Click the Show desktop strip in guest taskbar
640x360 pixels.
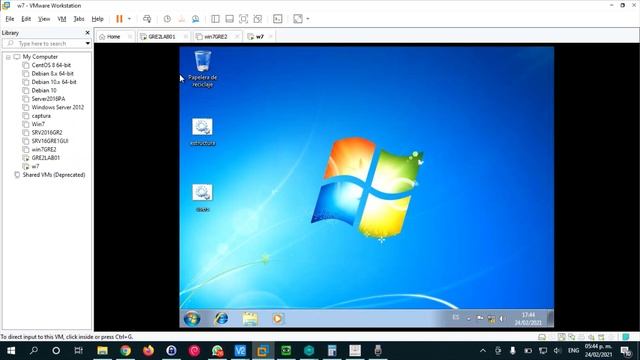point(550,319)
